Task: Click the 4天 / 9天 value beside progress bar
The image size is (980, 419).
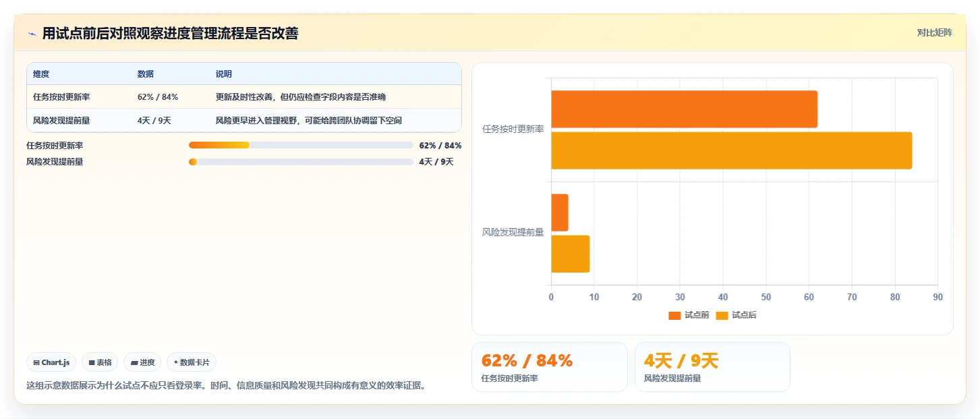Action: click(x=436, y=162)
